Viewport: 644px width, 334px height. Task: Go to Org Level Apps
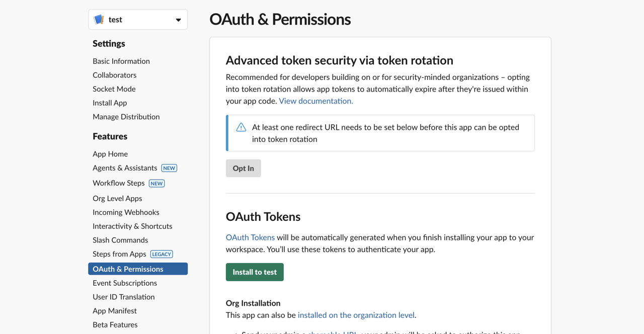coord(117,198)
